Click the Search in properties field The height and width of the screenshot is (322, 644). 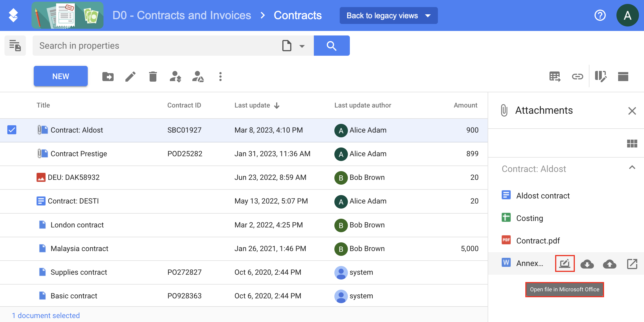pyautogui.click(x=155, y=46)
